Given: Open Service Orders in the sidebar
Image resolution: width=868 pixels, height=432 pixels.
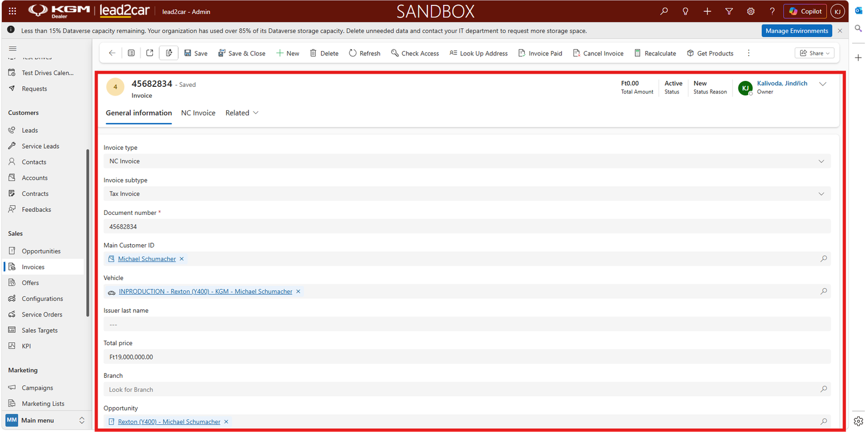Looking at the screenshot, I should tap(42, 314).
